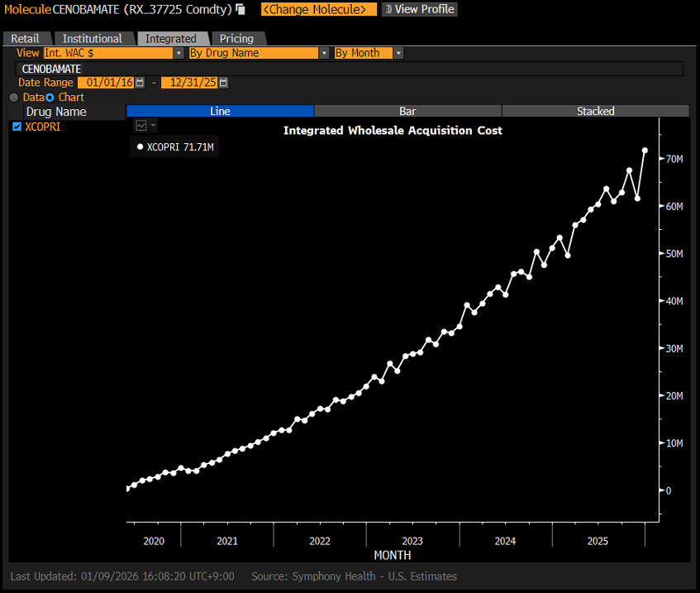Open calendar picker for end date 12/31/25

coord(223,83)
